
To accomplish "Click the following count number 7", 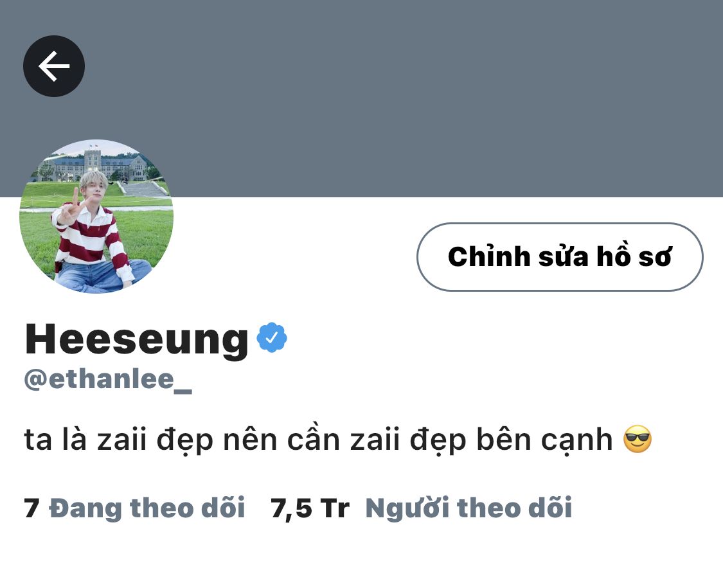I will coord(32,509).
